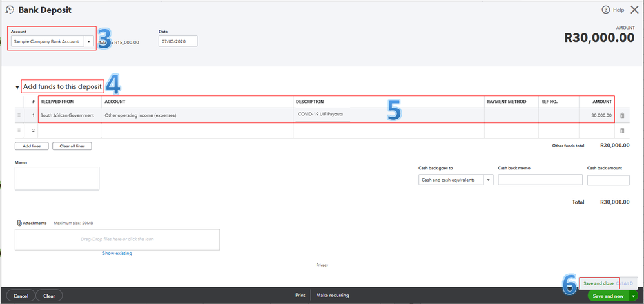Screen dimensions: 644x304
Task: Click into the Date field
Action: (x=177, y=41)
